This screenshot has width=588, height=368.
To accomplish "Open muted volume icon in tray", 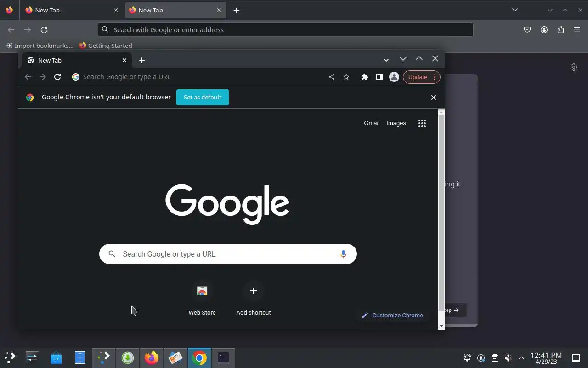I will (508, 358).
